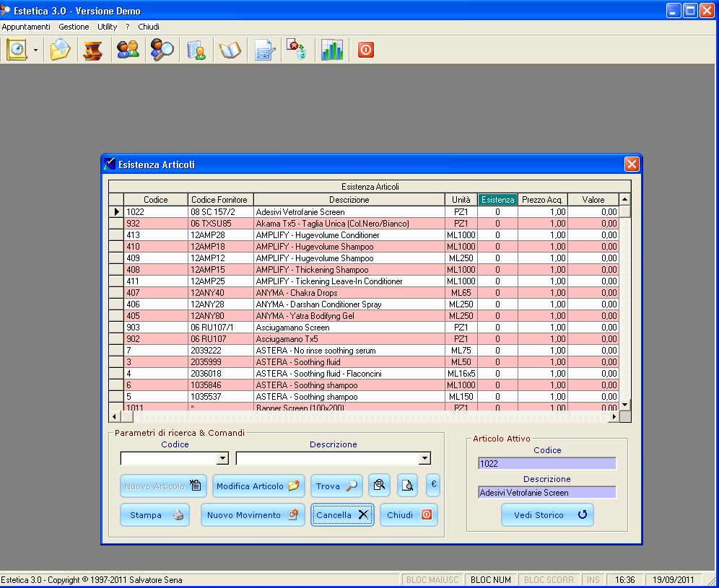Image resolution: width=719 pixels, height=588 pixels.
Task: Click the print preview page icon button
Action: [407, 486]
